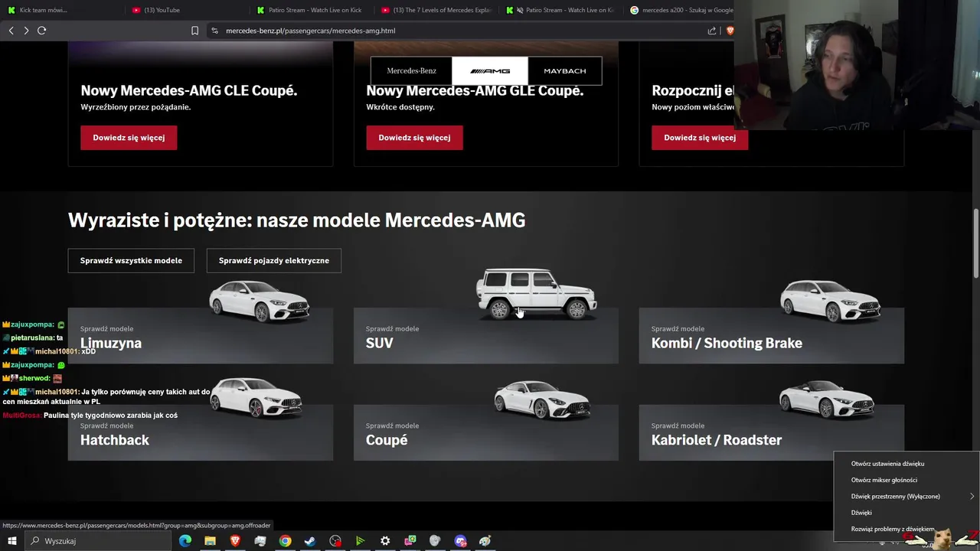Switch to the (13) YouTube tab
Image resolution: width=980 pixels, height=551 pixels.
tap(188, 10)
